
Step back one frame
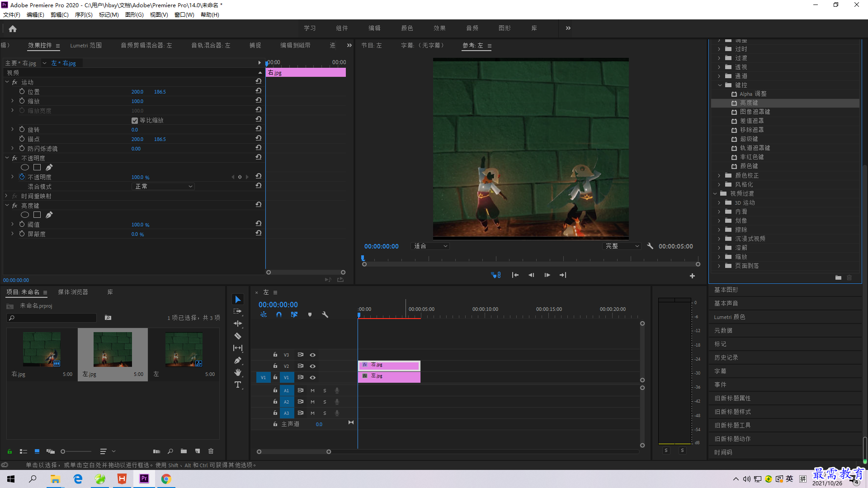click(x=531, y=275)
